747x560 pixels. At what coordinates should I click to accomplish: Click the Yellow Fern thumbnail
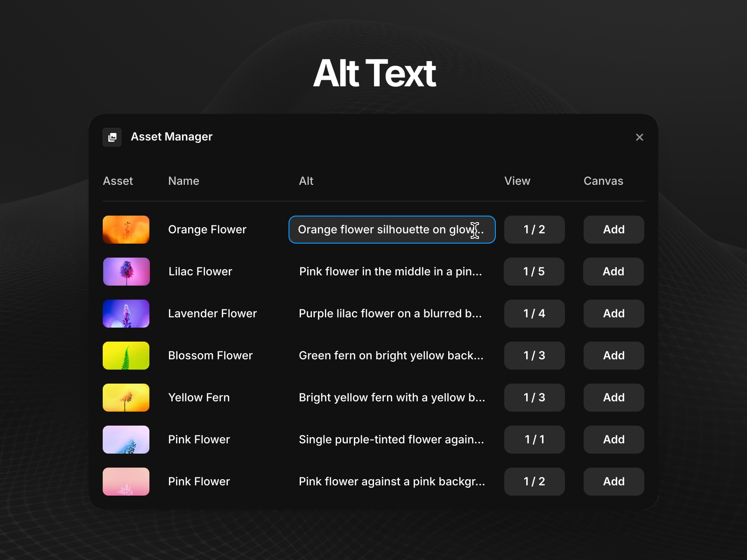[126, 398]
